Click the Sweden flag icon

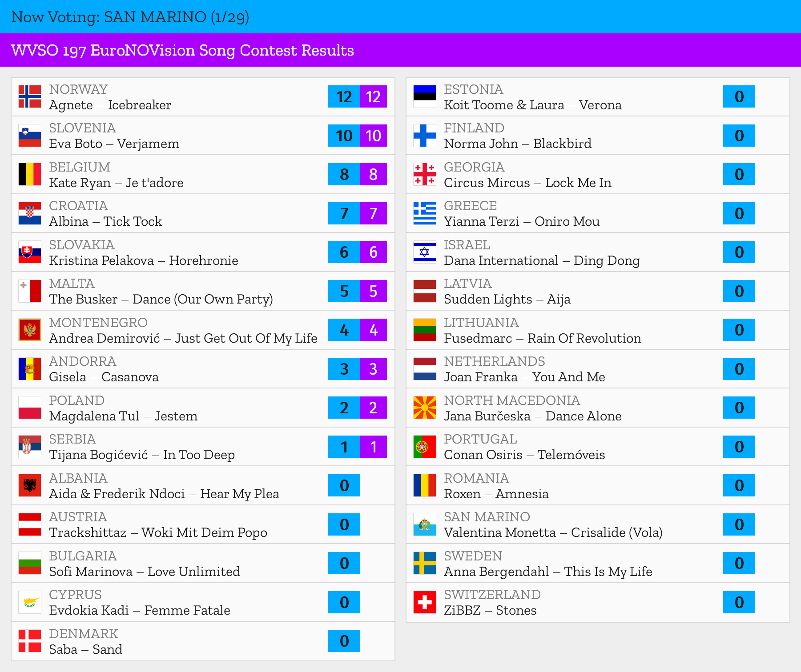425,563
